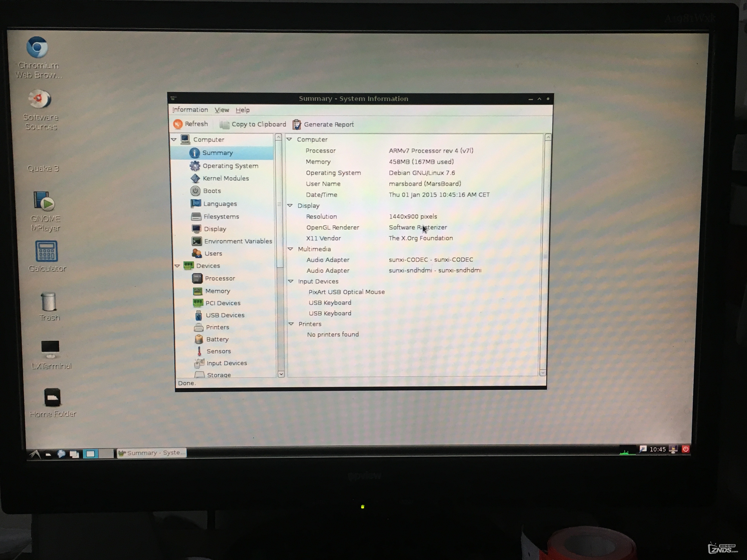The height and width of the screenshot is (560, 747).
Task: Click the Generate Report button
Action: pos(324,124)
